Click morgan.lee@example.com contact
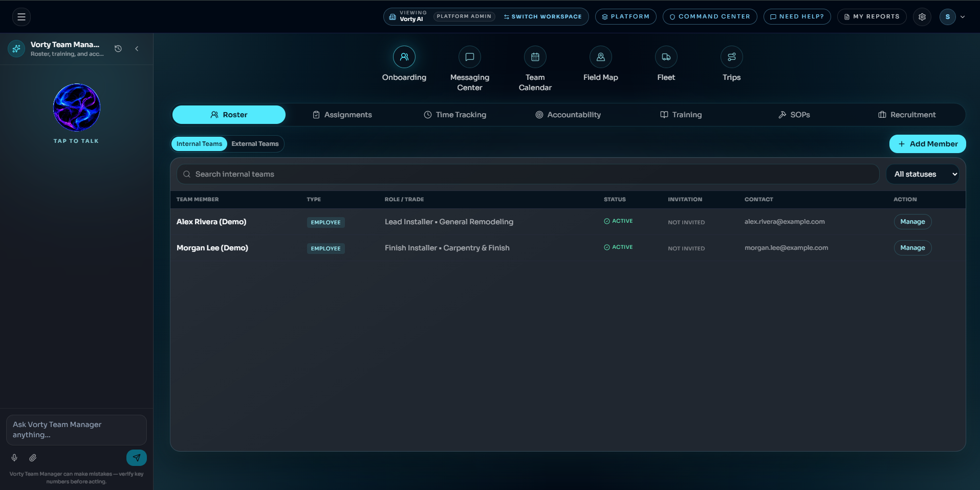 [786, 248]
